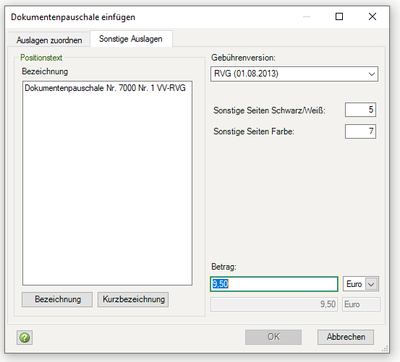This screenshot has height=362, width=400.
Task: Open help via green question mark icon
Action: [x=25, y=337]
